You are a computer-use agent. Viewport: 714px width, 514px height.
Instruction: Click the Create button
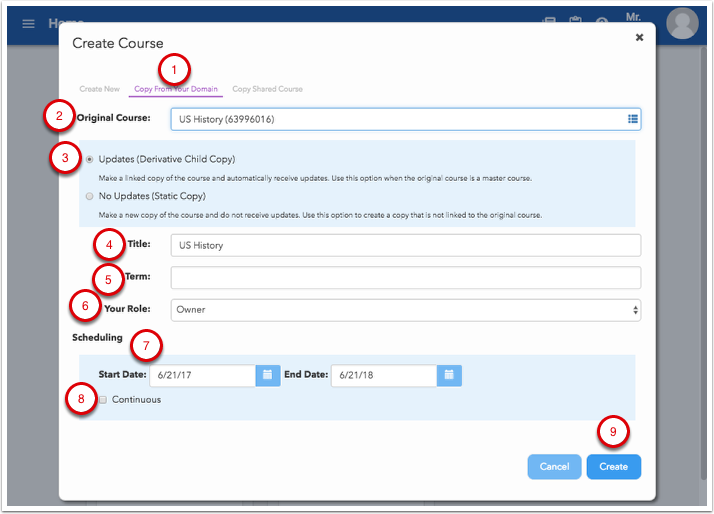point(613,467)
